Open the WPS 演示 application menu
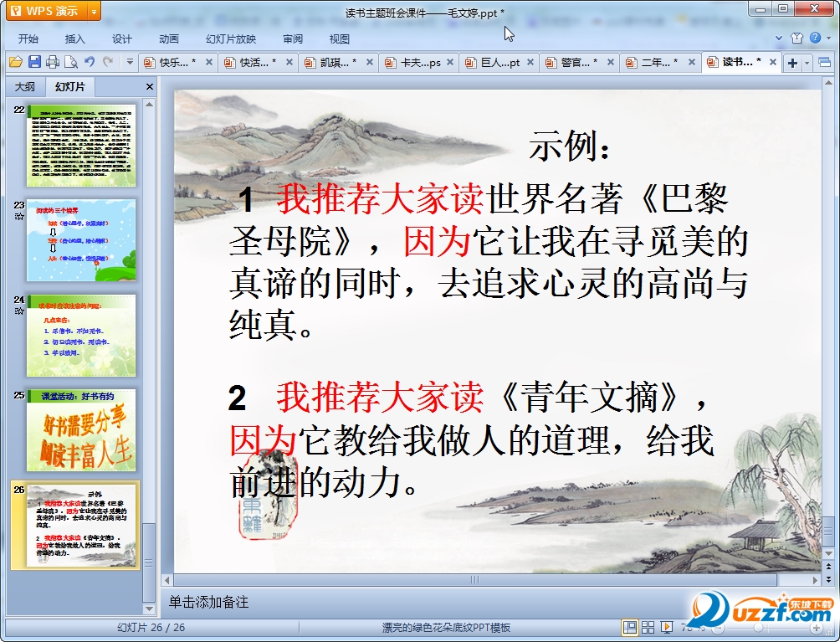This screenshot has height=642, width=840. [x=47, y=11]
